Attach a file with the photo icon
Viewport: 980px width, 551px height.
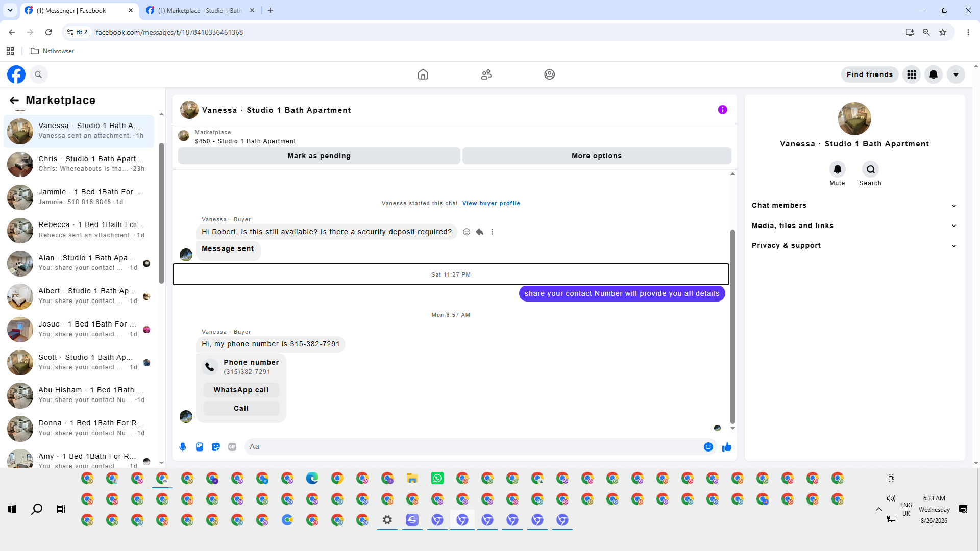click(x=200, y=447)
